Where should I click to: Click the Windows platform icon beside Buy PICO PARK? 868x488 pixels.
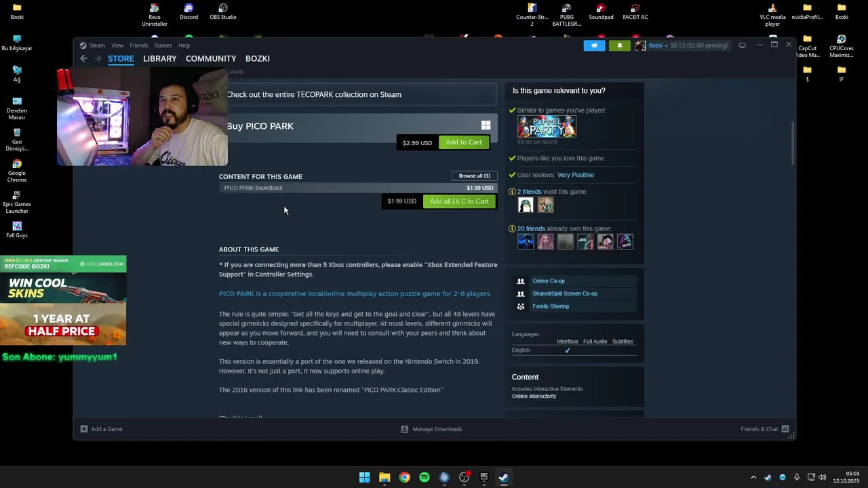pyautogui.click(x=486, y=125)
